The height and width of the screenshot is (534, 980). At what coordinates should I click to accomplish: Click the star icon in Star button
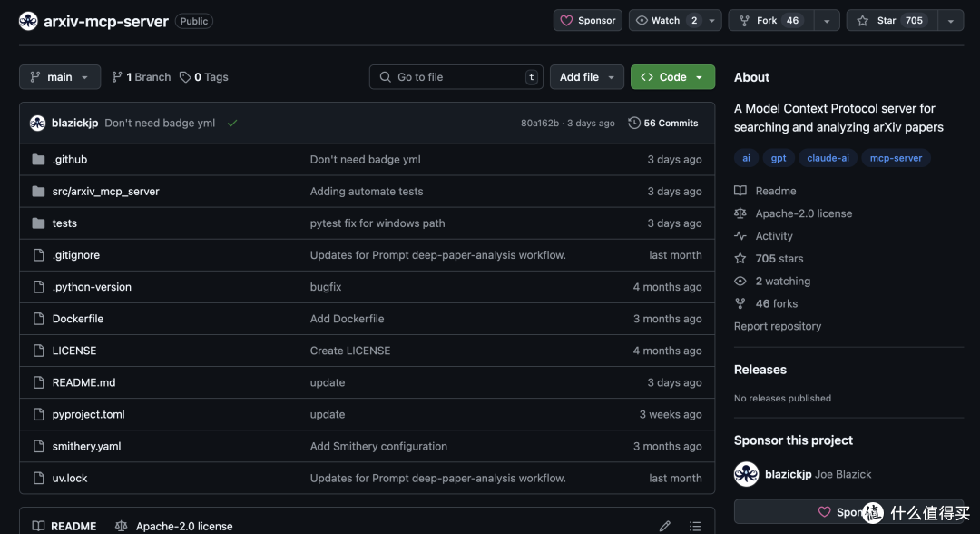863,21
